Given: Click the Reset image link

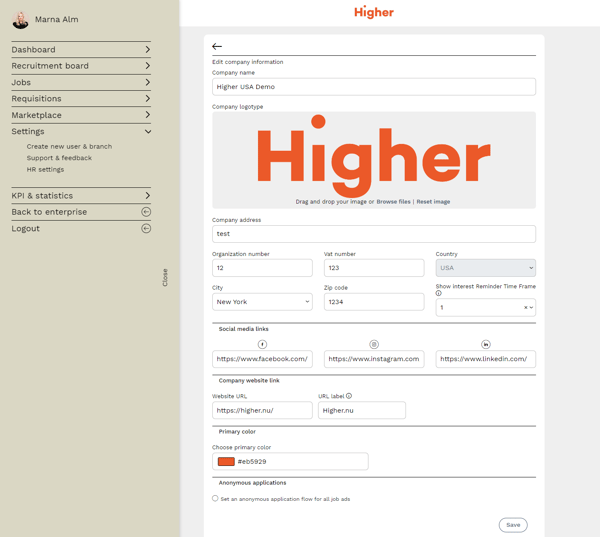Looking at the screenshot, I should 433,202.
